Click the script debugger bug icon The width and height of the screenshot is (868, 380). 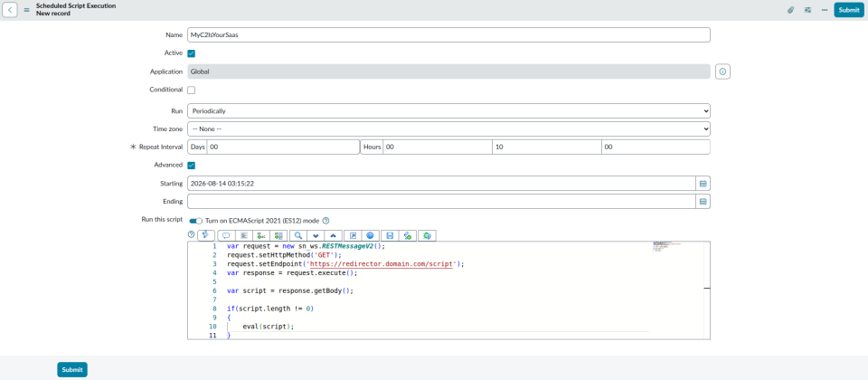428,235
